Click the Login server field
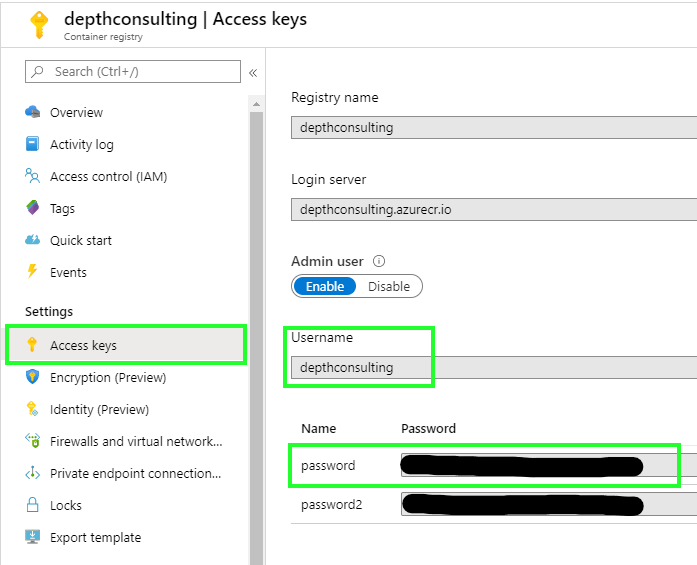 pos(494,209)
